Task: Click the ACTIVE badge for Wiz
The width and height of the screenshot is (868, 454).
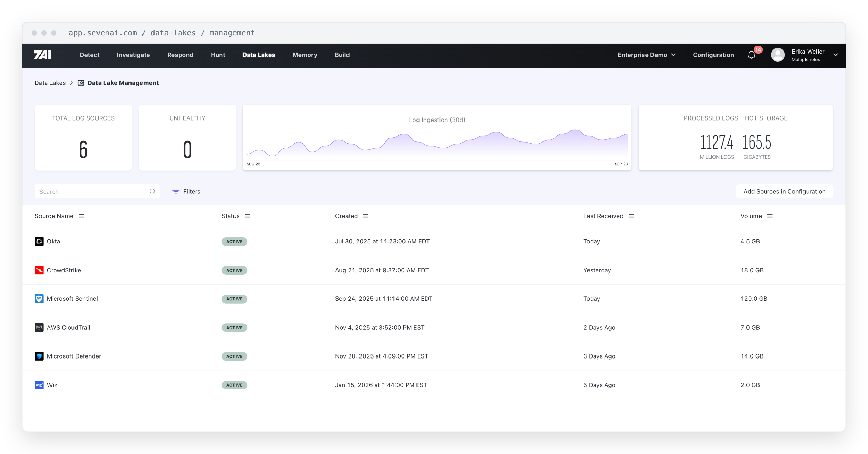Action: [x=235, y=385]
